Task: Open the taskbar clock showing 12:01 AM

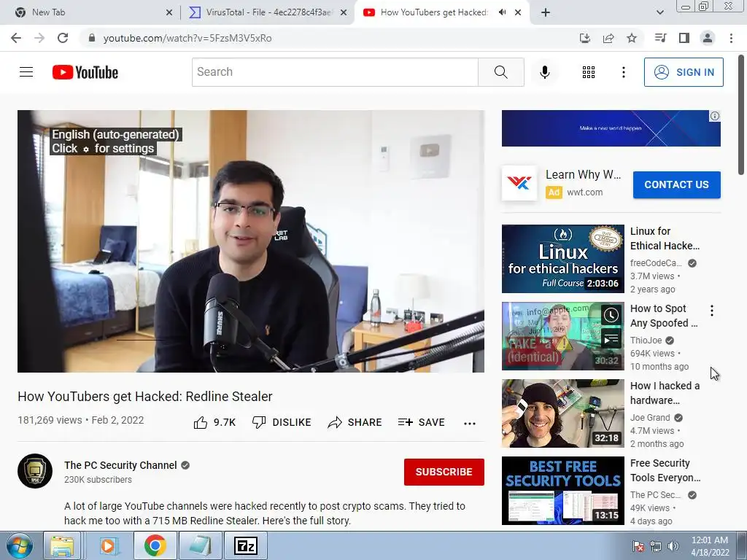Action: (710, 546)
